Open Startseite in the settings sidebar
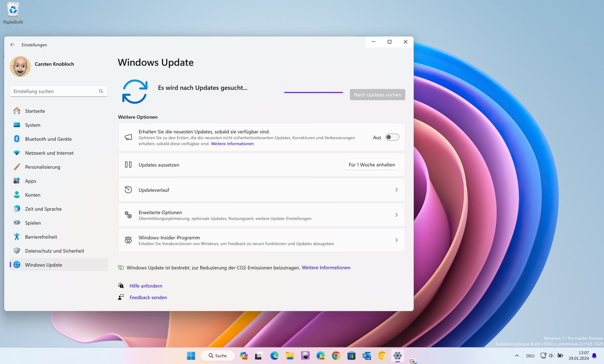Image resolution: width=604 pixels, height=364 pixels. coord(58,111)
